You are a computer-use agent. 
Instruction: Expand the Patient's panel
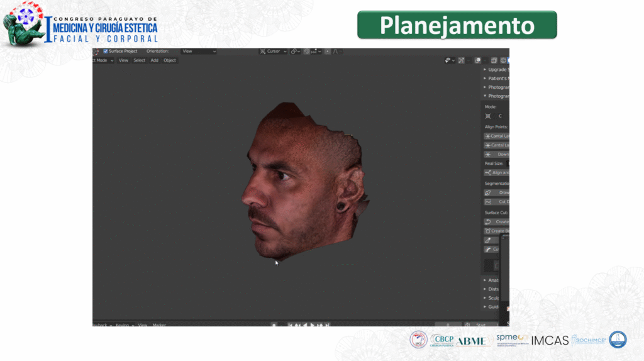point(496,79)
